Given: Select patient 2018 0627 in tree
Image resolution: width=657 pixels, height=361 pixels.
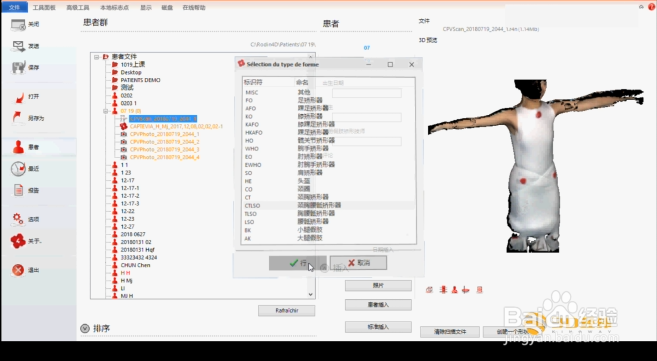Looking at the screenshot, I should 133,235.
